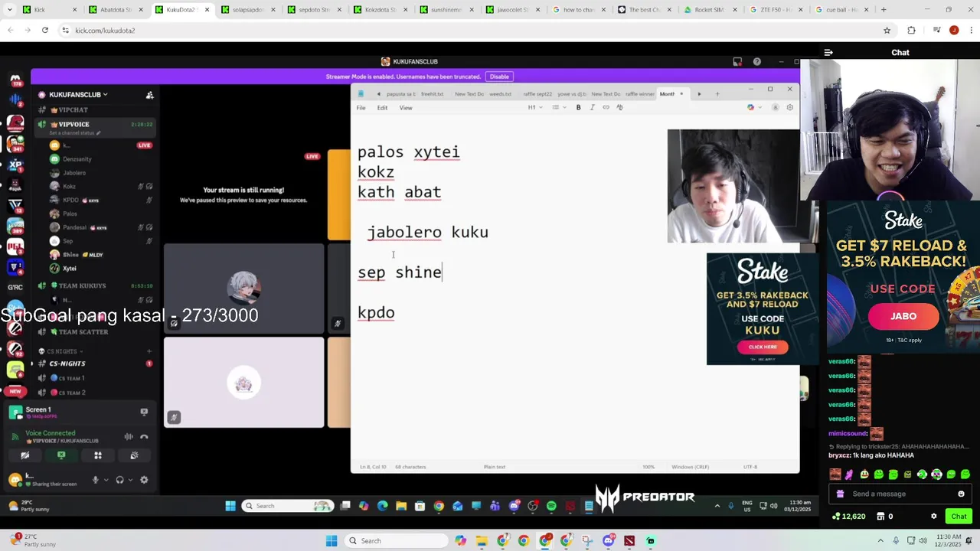Add a new Notepad tab
Screen dimensions: 980x551
coord(717,93)
